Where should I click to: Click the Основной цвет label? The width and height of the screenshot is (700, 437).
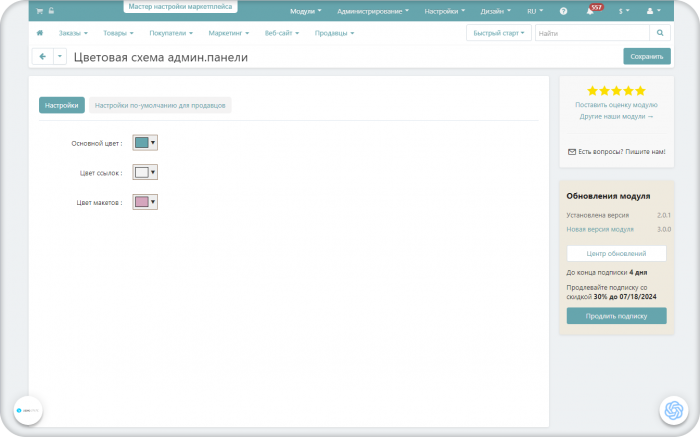(96, 144)
